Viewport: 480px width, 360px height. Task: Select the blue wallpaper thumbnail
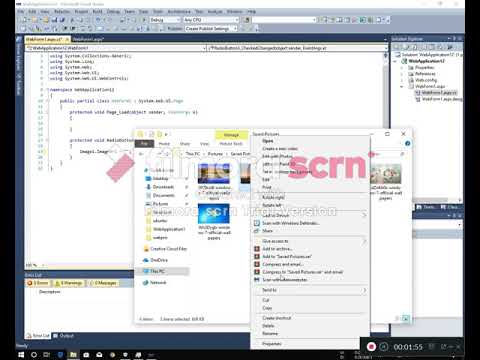click(214, 214)
